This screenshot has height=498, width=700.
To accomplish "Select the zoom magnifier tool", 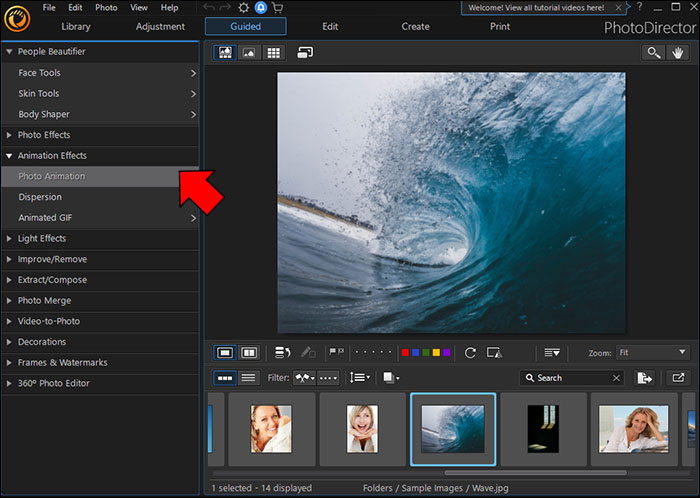I will point(654,53).
